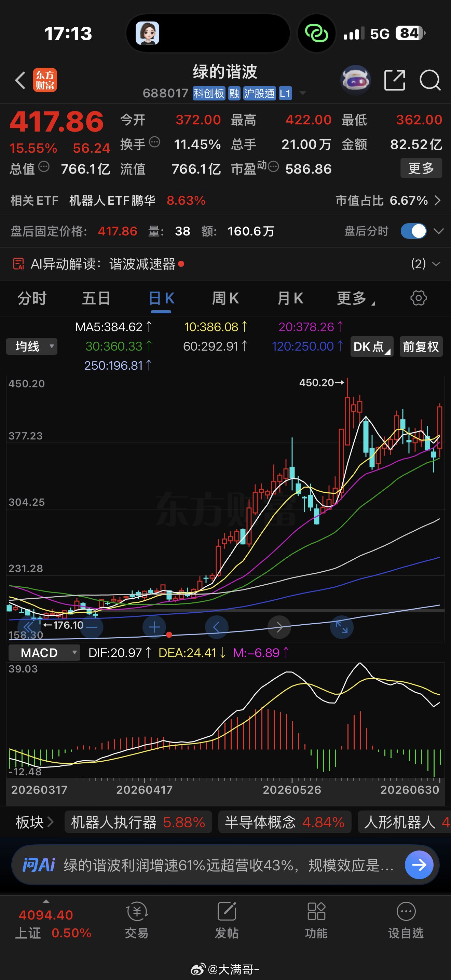
Task: Open the AI异动解读 document icon
Action: click(19, 264)
